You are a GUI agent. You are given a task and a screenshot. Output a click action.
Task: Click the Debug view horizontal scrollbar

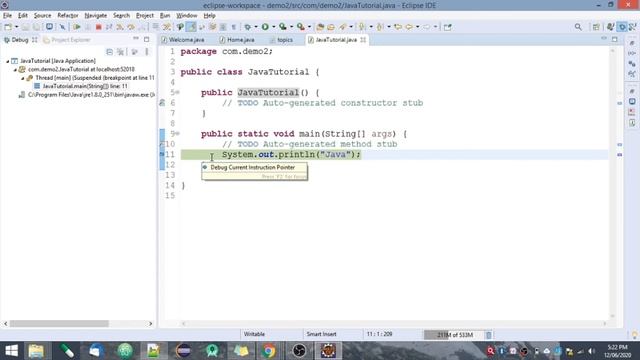59,324
